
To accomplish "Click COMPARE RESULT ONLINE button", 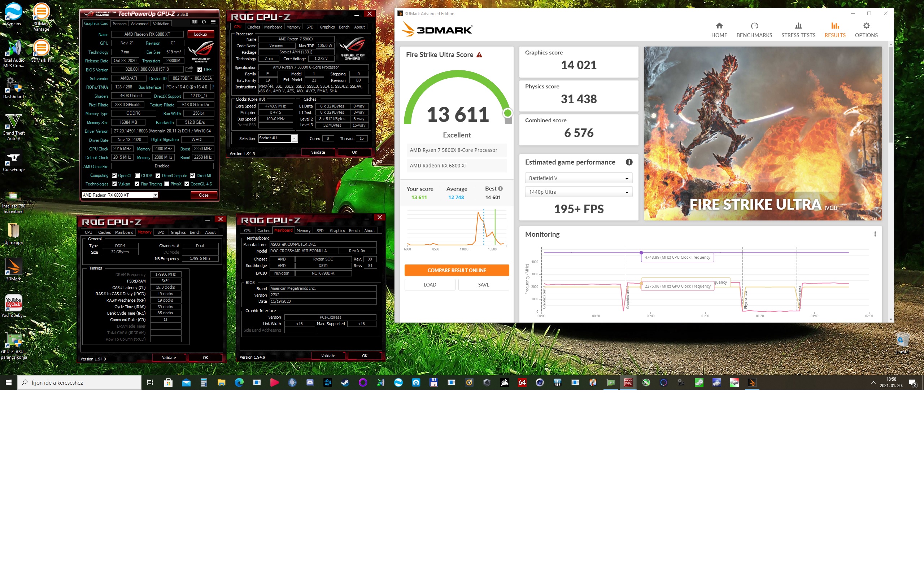I will coord(457,270).
